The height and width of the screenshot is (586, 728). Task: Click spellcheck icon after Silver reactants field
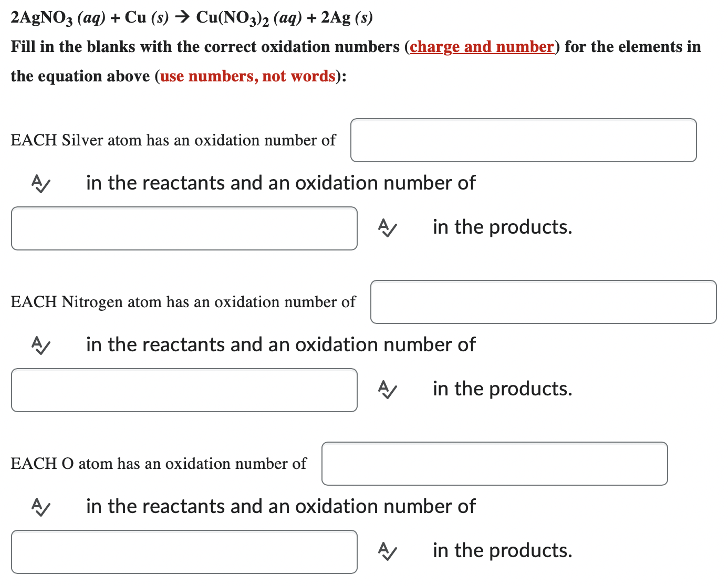pyautogui.click(x=40, y=183)
